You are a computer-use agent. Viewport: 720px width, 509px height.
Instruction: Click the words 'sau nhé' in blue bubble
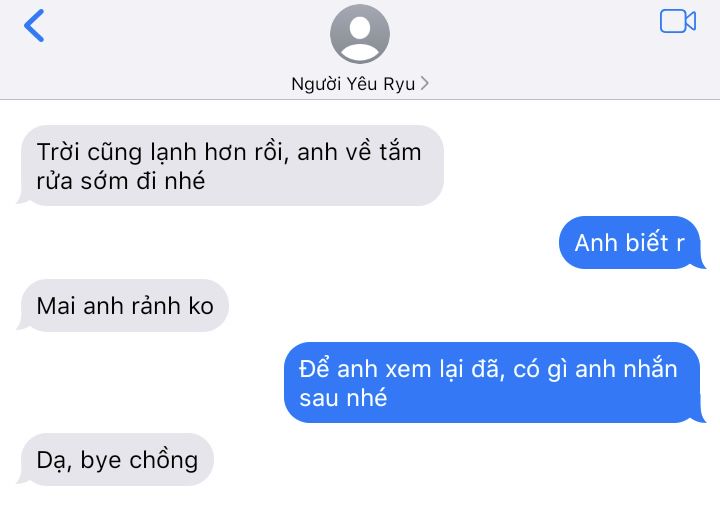click(x=343, y=398)
